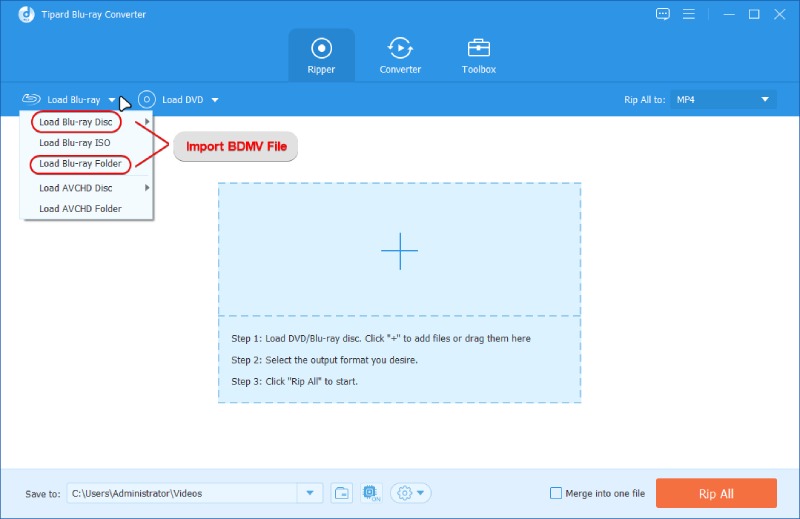Viewport: 800px width, 519px height.
Task: Open the Rip All to MP4 format dropdown
Action: click(723, 100)
